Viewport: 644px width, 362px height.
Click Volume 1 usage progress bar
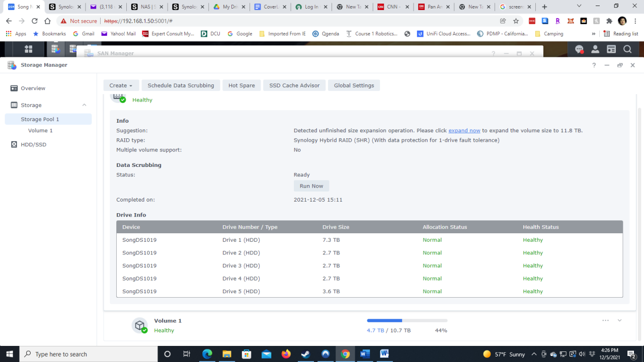tap(407, 320)
